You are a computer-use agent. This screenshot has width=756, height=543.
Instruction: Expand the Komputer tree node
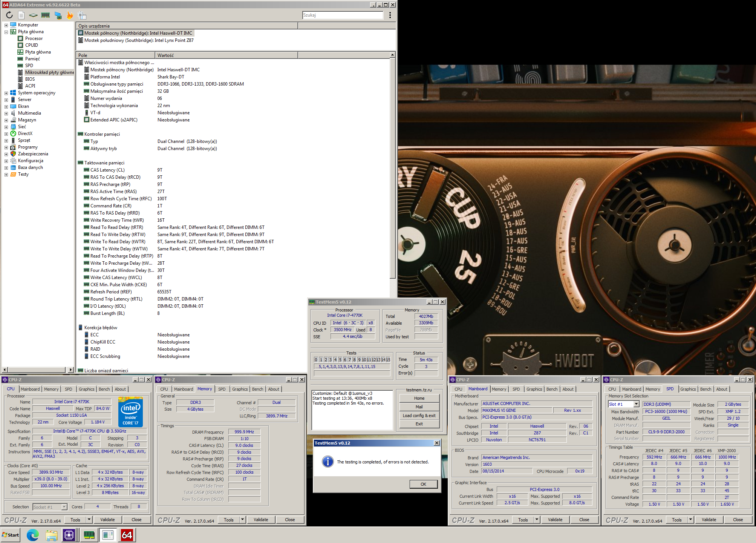6,25
